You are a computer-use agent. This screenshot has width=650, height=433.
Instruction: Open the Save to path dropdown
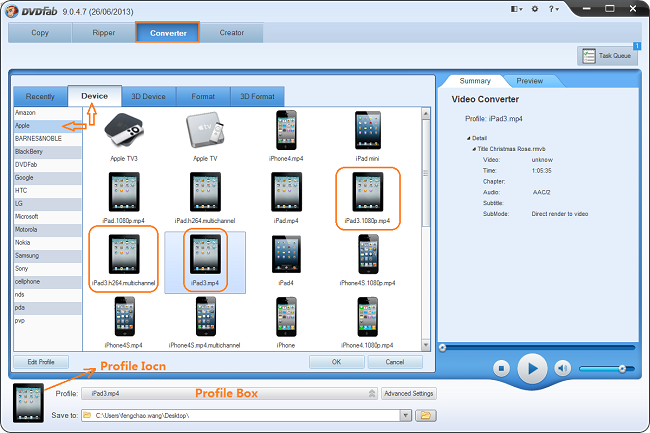(x=406, y=415)
